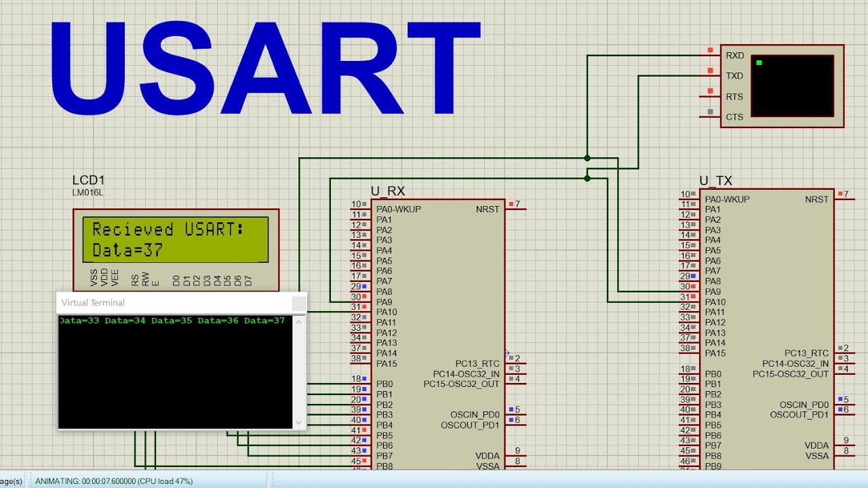Click the PA9 pin label on U_TX
This screenshot has width=868, height=488.
click(713, 292)
